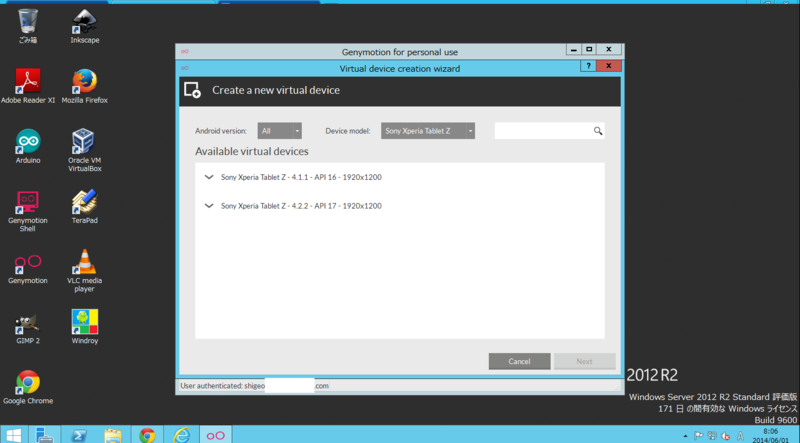Open PowerShell from the taskbar

79,435
